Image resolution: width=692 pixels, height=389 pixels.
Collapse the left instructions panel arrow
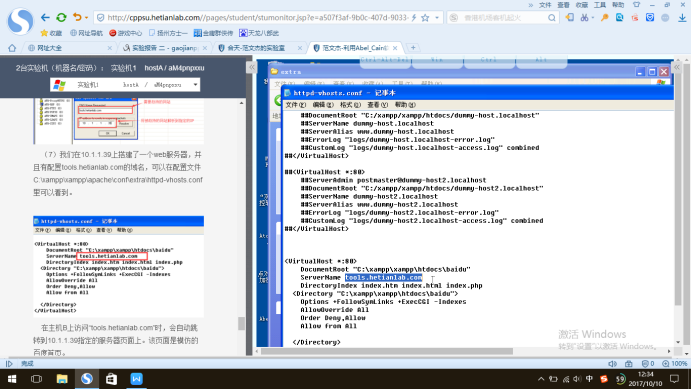(252, 68)
